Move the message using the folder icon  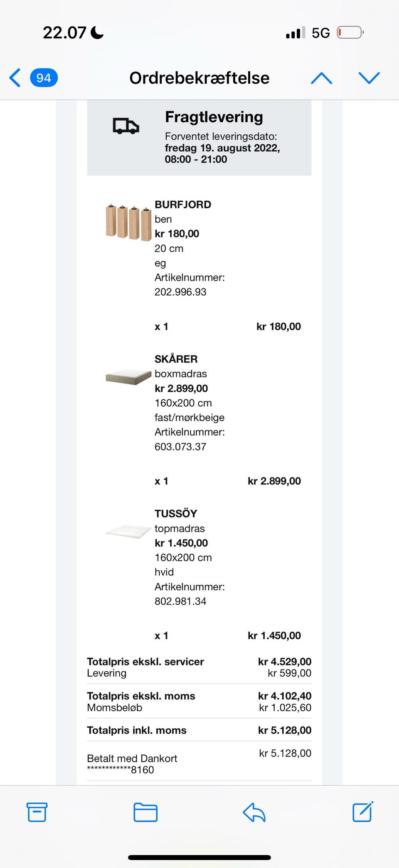145,812
